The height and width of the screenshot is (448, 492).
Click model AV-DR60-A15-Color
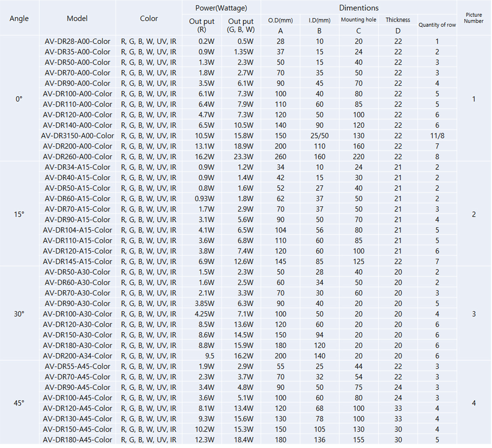pos(77,199)
